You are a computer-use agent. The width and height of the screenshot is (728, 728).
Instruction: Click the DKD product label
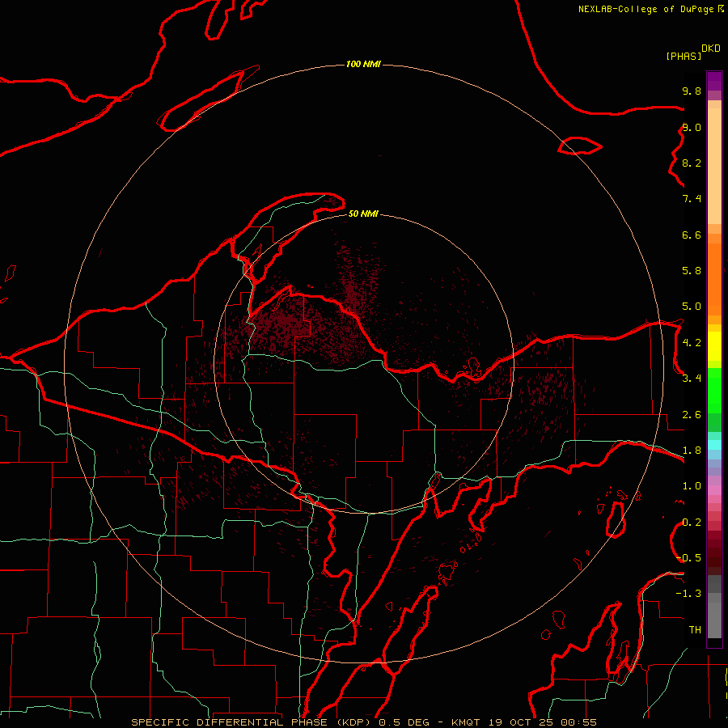[x=711, y=49]
